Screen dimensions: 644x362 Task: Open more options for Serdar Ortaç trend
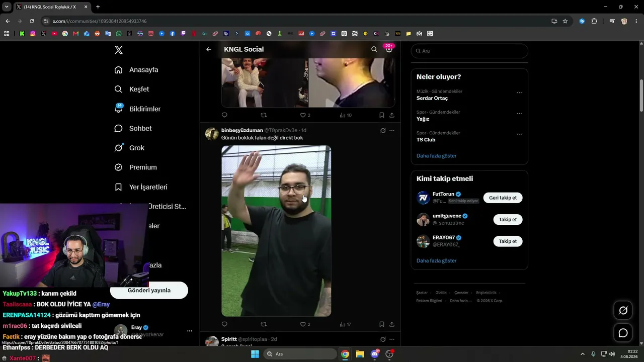(519, 93)
